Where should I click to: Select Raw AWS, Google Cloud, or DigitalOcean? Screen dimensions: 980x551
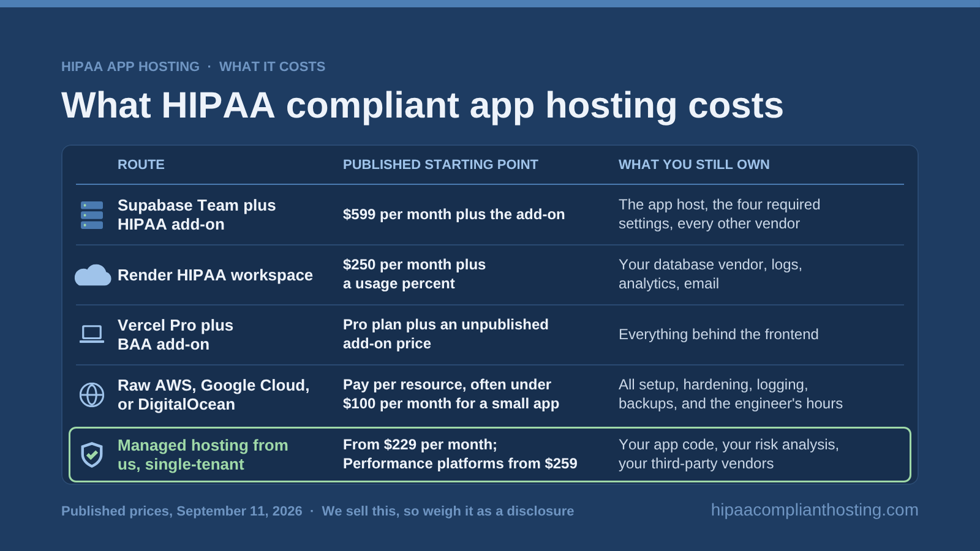pos(214,395)
